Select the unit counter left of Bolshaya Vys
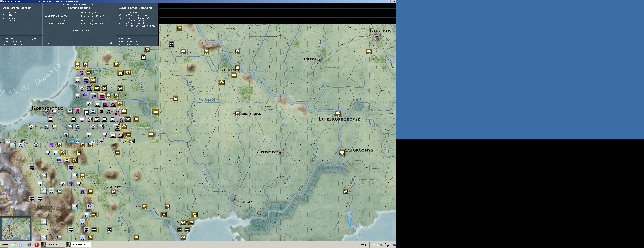This screenshot has width=644, height=248. [x=175, y=98]
